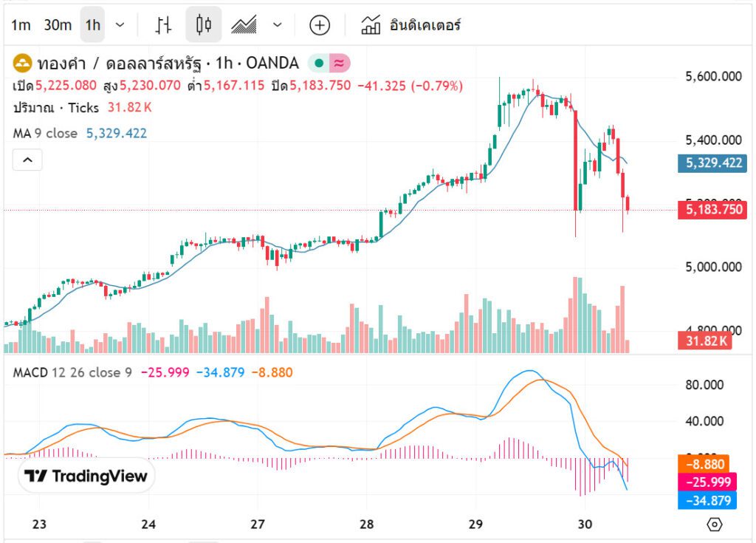Expand the time interval dropdown arrow

(x=120, y=25)
